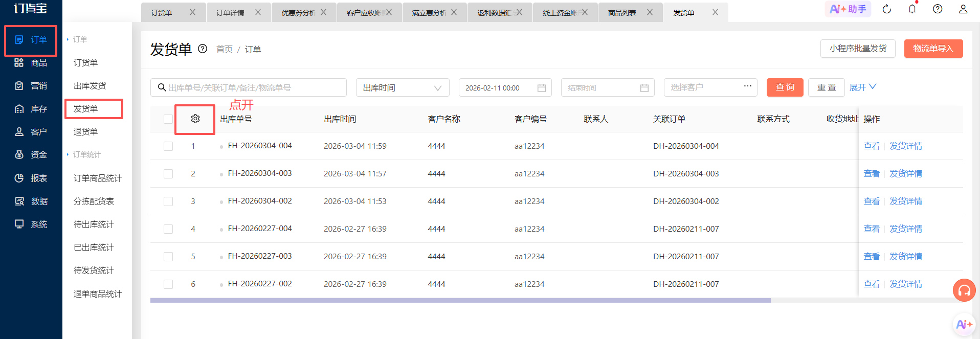The height and width of the screenshot is (339, 980).
Task: Check the row for FH-20260304-002
Action: click(168, 201)
